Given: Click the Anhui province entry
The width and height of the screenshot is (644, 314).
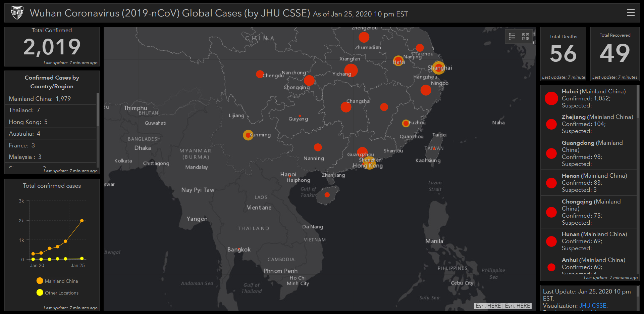Looking at the screenshot, I should point(588,265).
